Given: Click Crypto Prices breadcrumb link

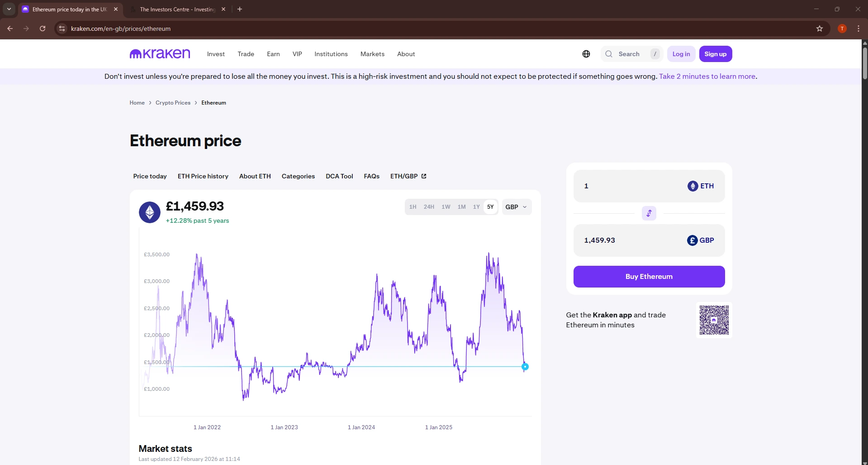Looking at the screenshot, I should point(173,103).
